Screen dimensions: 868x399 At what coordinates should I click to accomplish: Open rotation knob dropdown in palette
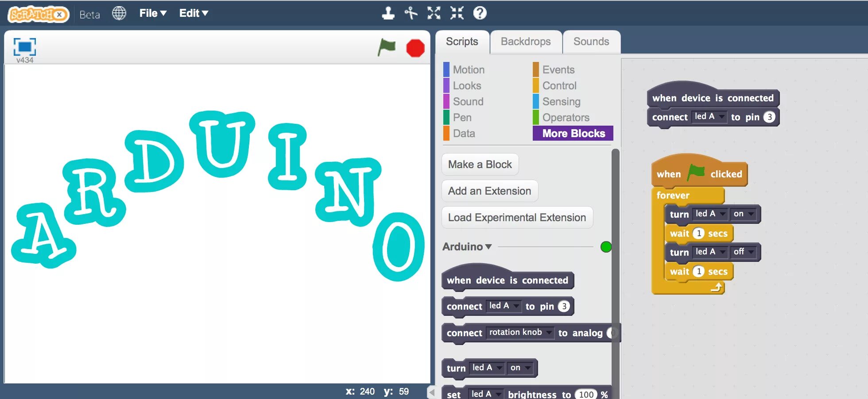tap(520, 333)
